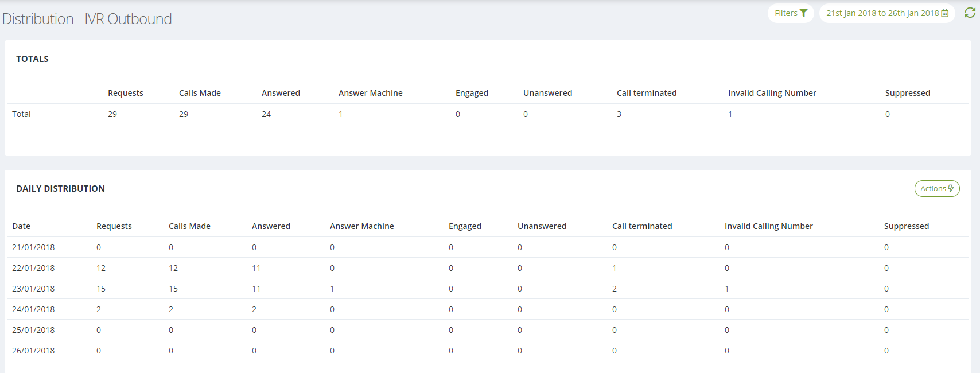The height and width of the screenshot is (373, 980).
Task: Open the Filters button
Action: [x=791, y=13]
